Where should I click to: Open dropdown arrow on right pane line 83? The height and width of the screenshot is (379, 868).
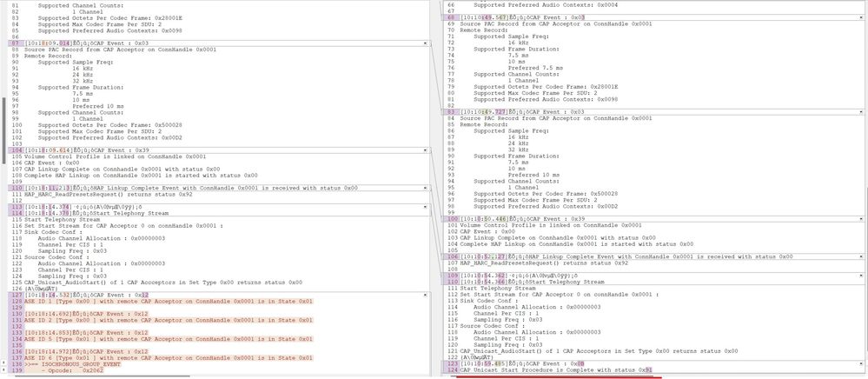(x=861, y=112)
